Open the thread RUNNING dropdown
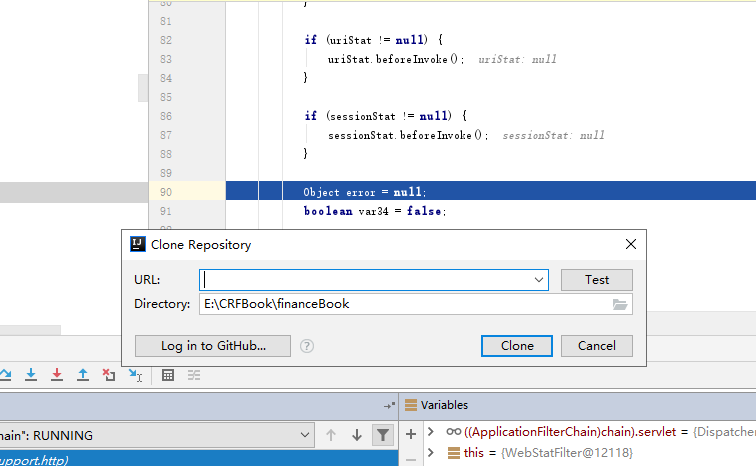This screenshot has width=756, height=466. click(x=157, y=435)
